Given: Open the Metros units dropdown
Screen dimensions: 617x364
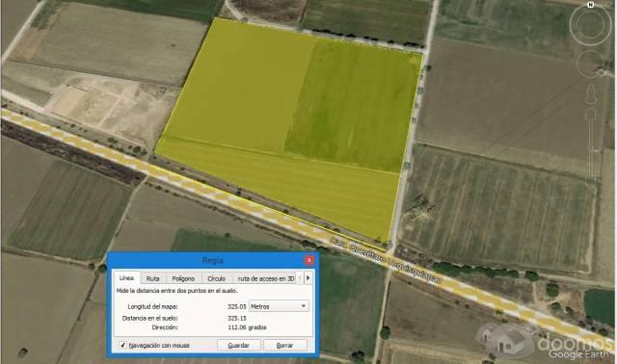Looking at the screenshot, I should tap(279, 306).
